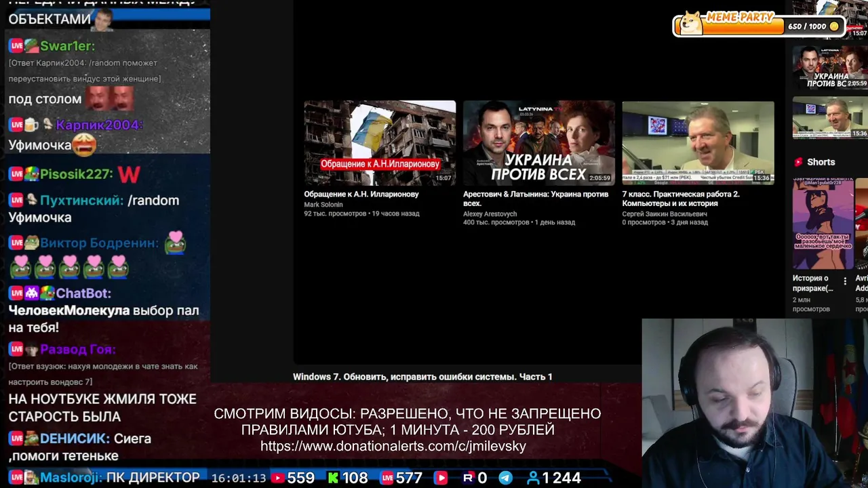Viewport: 868px width, 488px height.
Task: Click the laughing emoji after Уфимочка
Action: tap(85, 144)
